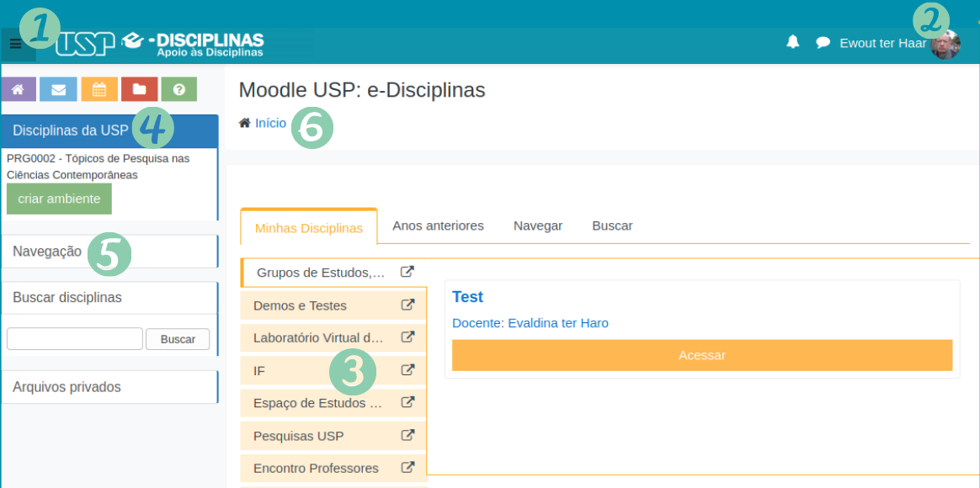Open the red folder shortcut icon
This screenshot has width=980, height=488.
tap(140, 89)
